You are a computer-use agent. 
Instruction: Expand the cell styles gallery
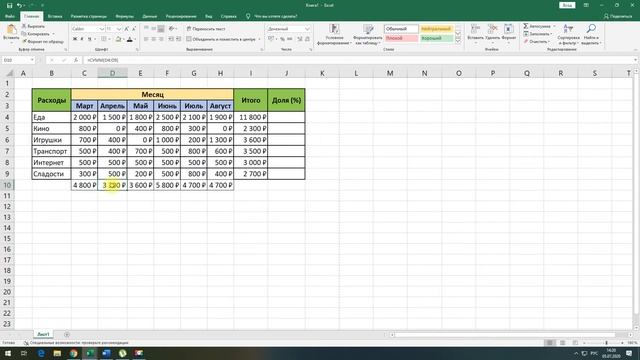tap(458, 41)
